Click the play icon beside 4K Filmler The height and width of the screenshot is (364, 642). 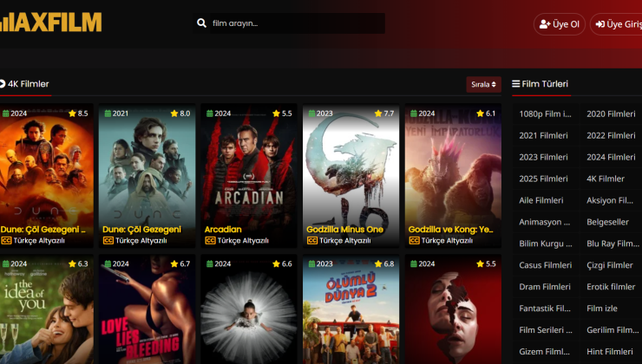[2, 84]
